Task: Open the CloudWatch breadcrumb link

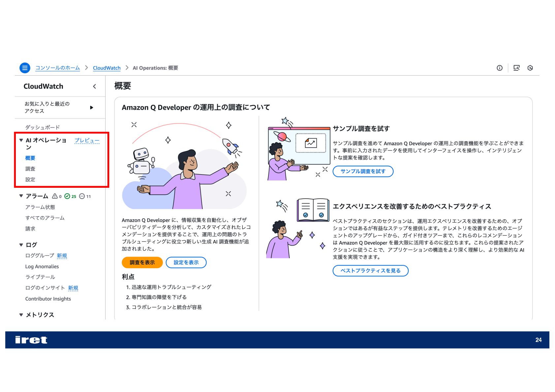Action: (107, 68)
